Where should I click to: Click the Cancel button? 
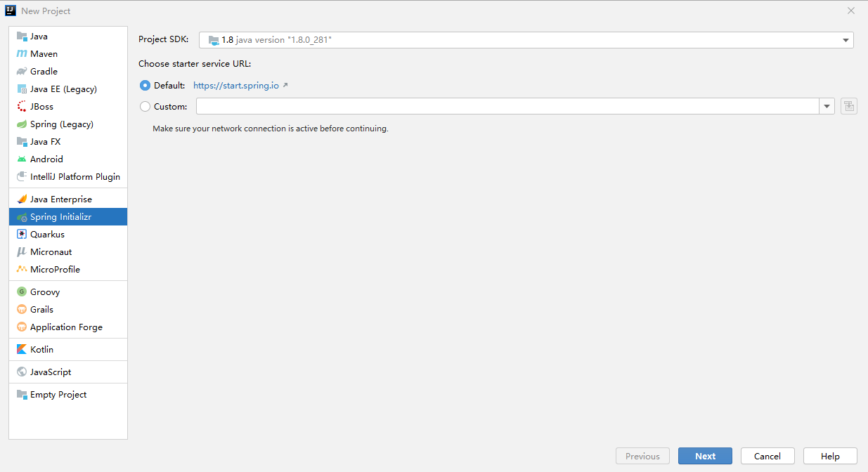pyautogui.click(x=767, y=456)
